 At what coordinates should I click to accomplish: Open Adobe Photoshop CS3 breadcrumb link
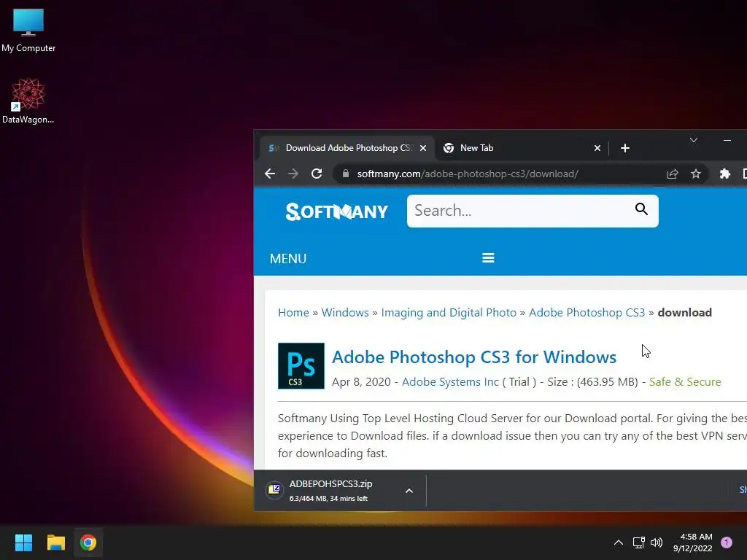pos(587,312)
